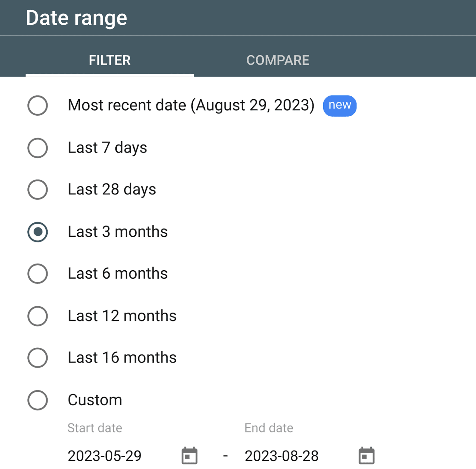Click the end date value 2023-08-28
Viewport: 476px width, 469px height.
[281, 455]
